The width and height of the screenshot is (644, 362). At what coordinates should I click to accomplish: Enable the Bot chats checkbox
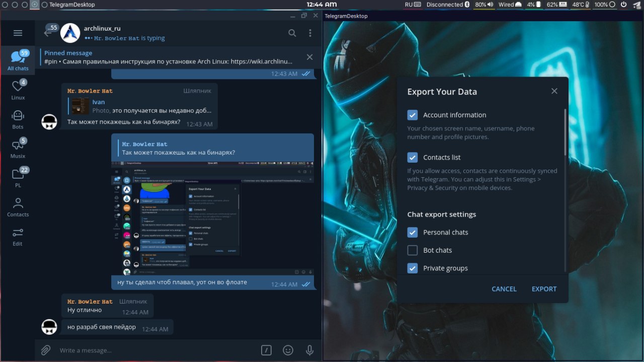click(x=413, y=250)
